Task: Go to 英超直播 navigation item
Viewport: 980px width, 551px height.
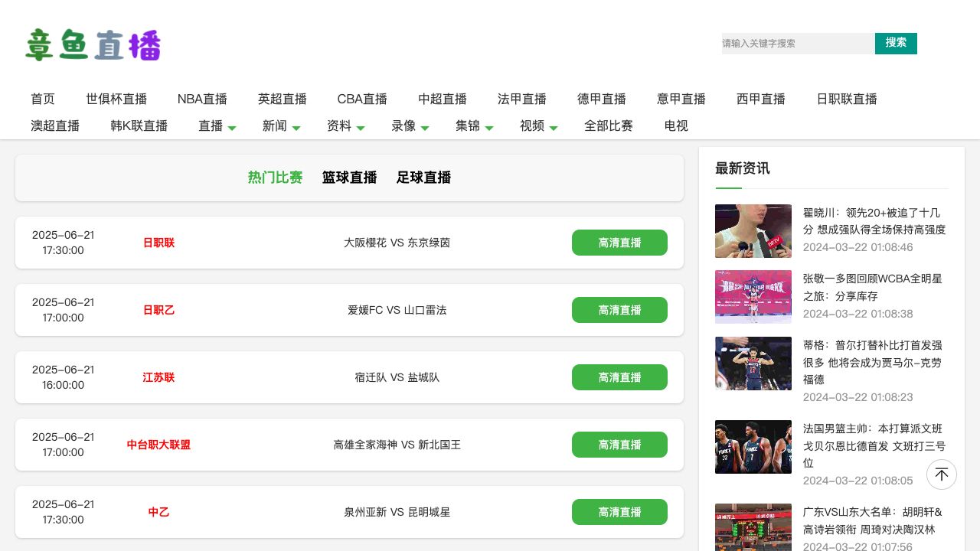Action: click(x=282, y=99)
